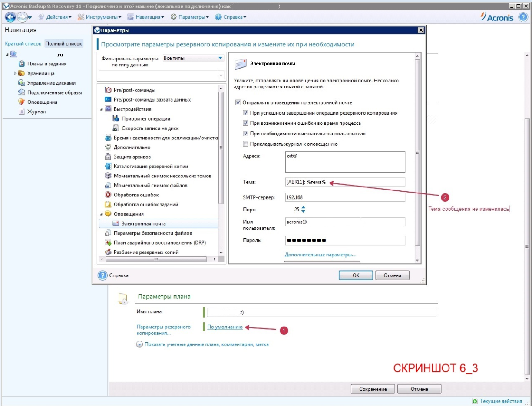The width and height of the screenshot is (532, 406).
Task: Click the Pre/post-команды захвата данных icon
Action: point(109,100)
